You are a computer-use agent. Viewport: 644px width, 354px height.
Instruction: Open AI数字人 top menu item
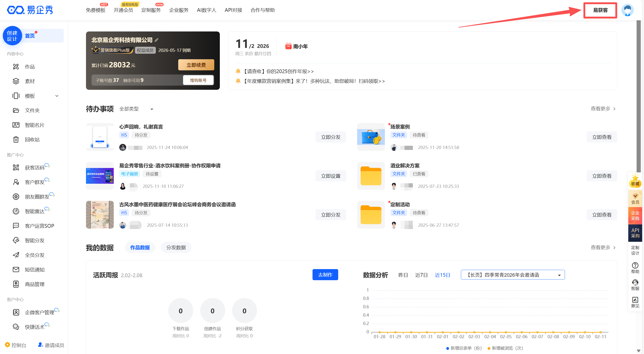pos(206,10)
